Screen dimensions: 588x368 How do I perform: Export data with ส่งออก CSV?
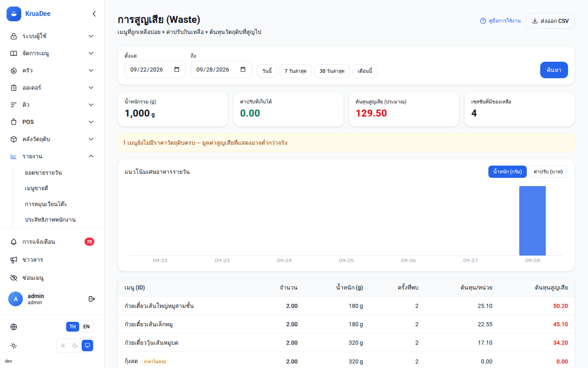550,21
